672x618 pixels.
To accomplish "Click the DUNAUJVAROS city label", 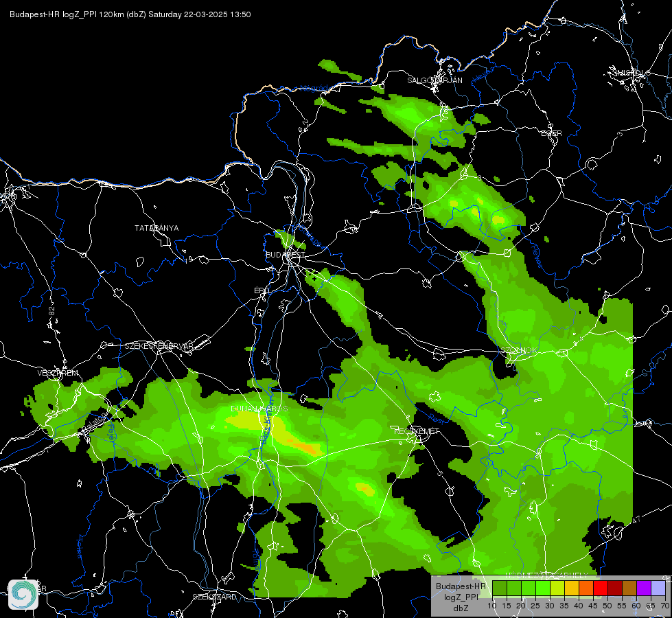I will tap(259, 409).
